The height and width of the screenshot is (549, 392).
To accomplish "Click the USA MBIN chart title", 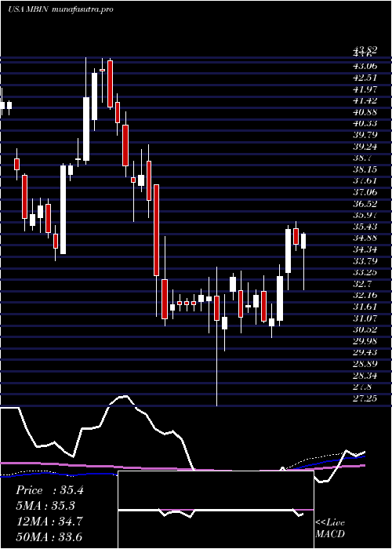I will click(x=28, y=9).
